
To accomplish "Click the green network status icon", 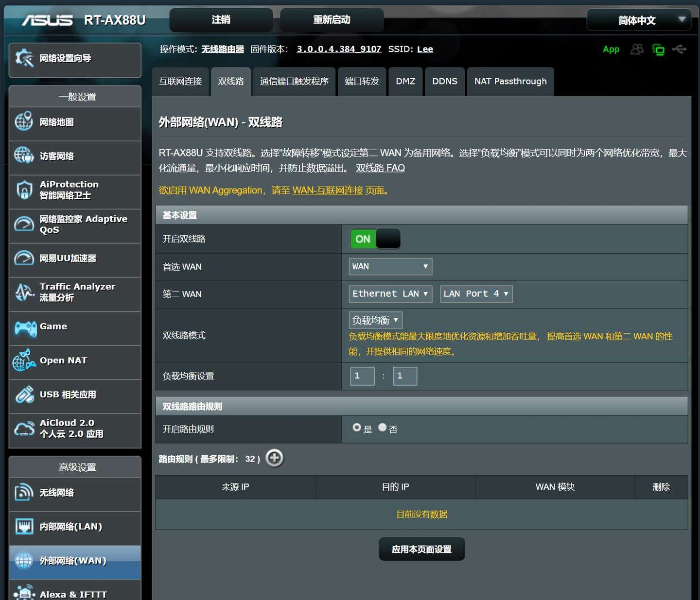I will point(658,49).
